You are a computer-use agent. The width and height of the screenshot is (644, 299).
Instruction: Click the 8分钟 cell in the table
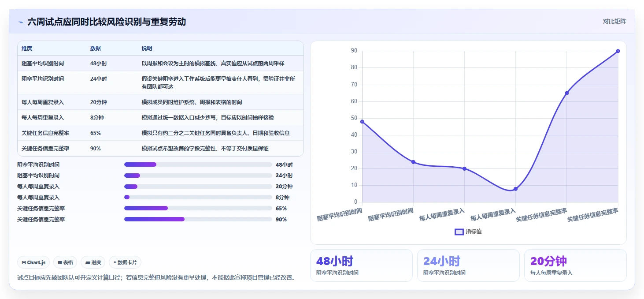pyautogui.click(x=97, y=118)
